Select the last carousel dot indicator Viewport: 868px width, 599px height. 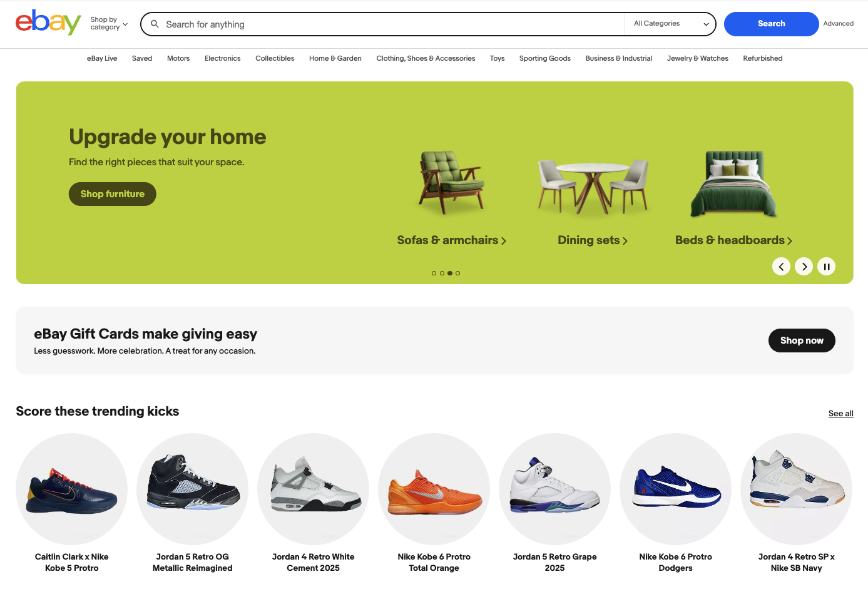(457, 274)
